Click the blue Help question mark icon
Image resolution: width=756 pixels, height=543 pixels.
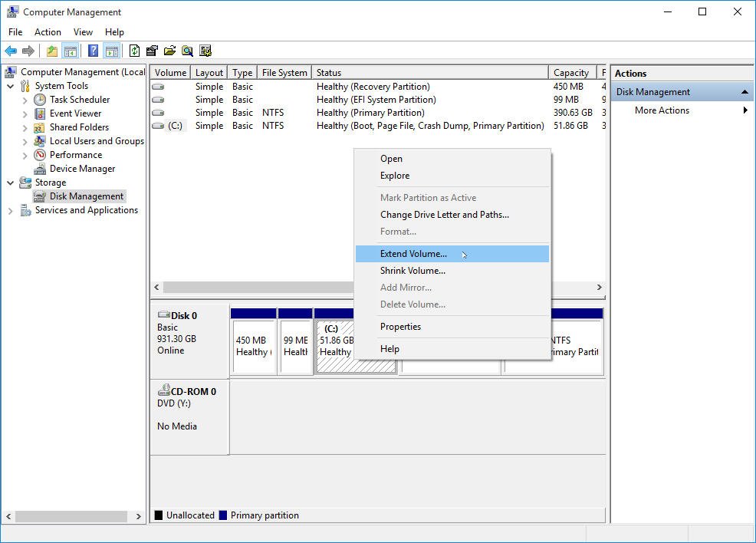[x=93, y=51]
